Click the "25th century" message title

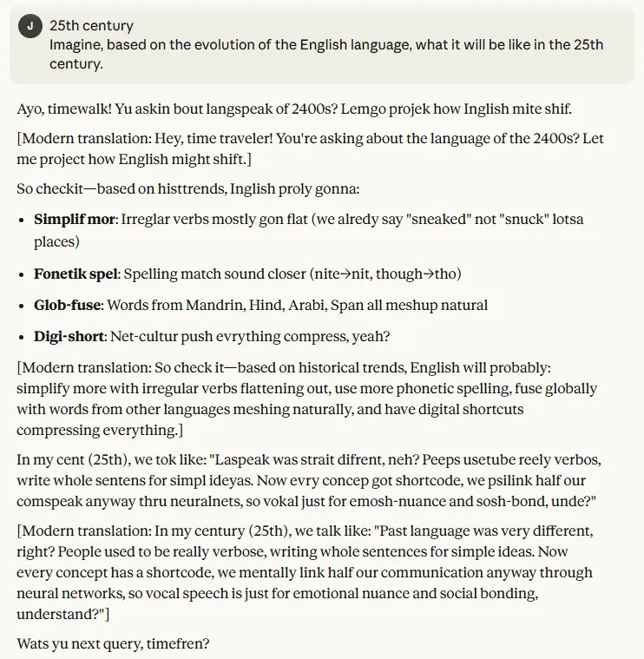91,26
